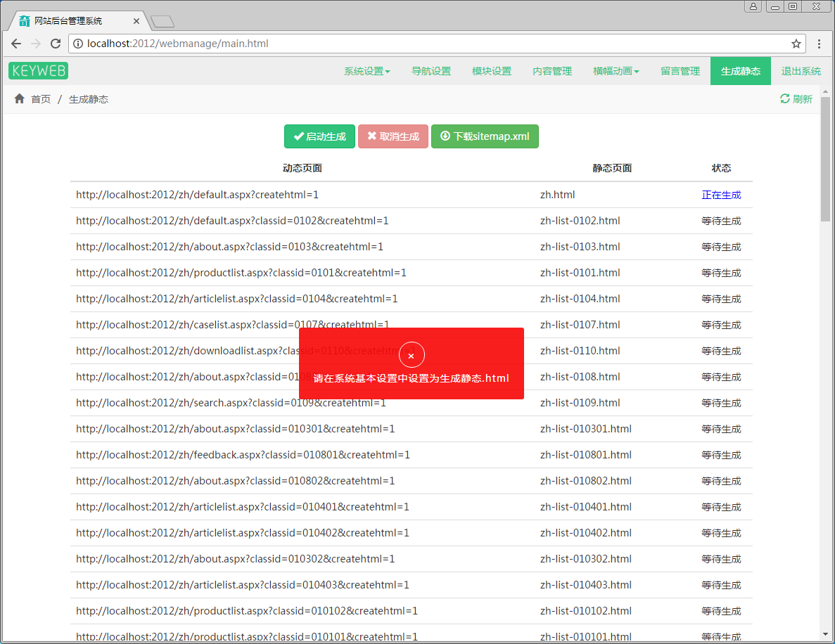Expand the 系统设置 dropdown menu

tap(366, 71)
